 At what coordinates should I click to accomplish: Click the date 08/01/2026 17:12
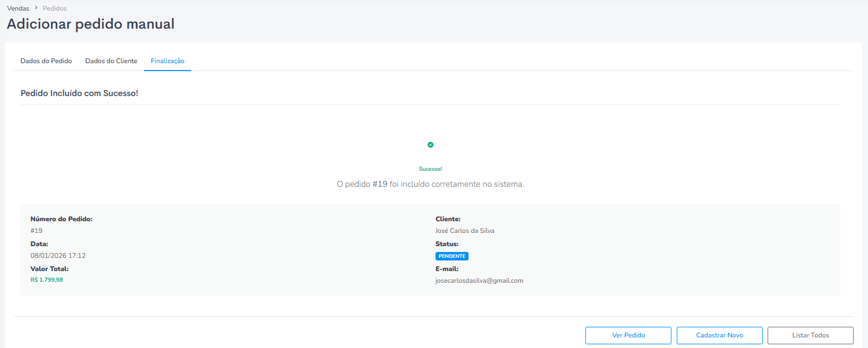click(x=58, y=256)
